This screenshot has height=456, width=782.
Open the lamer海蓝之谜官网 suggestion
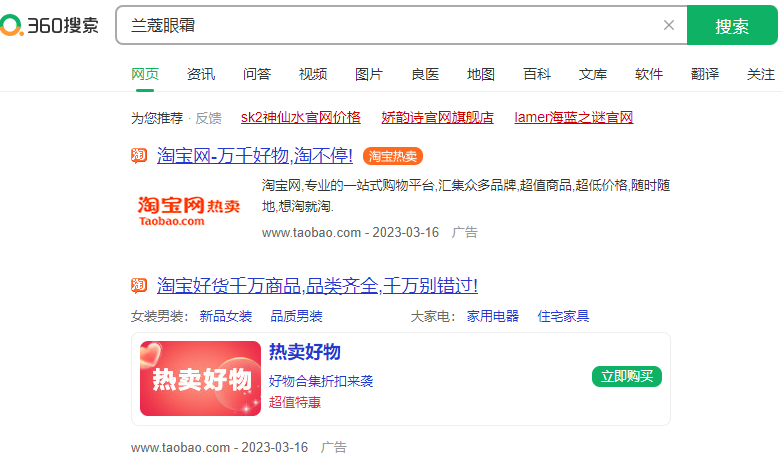[574, 117]
